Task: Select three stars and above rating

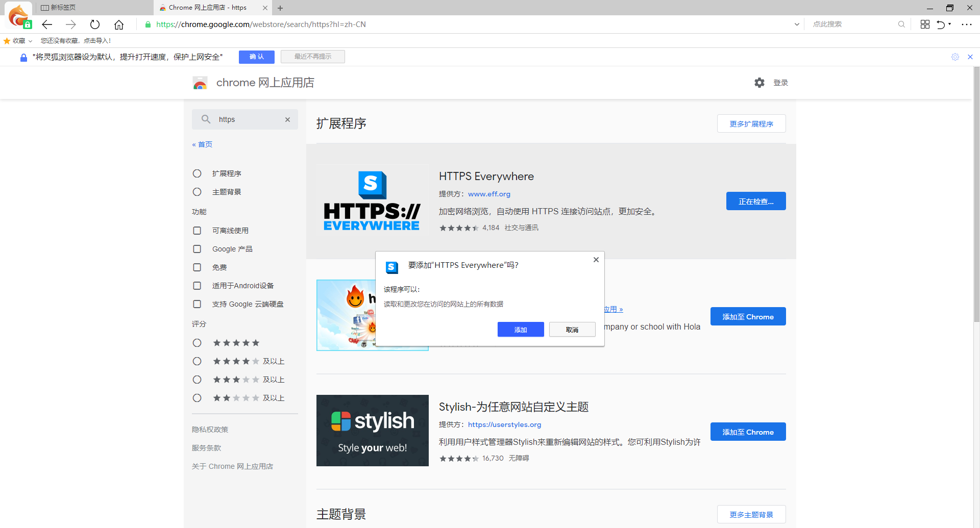Action: tap(197, 380)
